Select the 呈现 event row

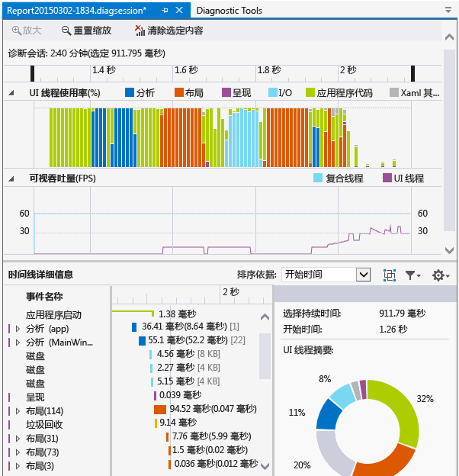pyautogui.click(x=35, y=397)
